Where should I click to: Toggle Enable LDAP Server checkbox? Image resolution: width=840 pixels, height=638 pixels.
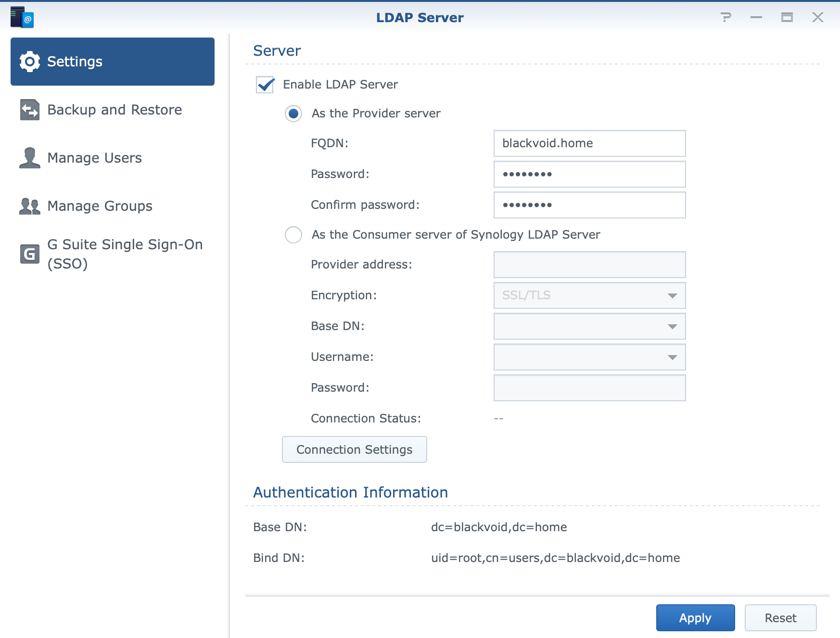(x=265, y=85)
